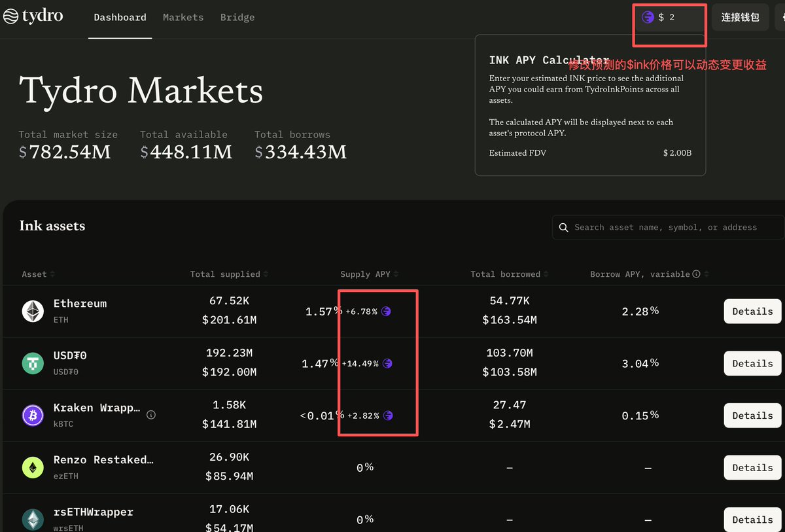Click the Renzo Restaked… asset name
Viewport: 785px width, 532px height.
[x=103, y=460]
